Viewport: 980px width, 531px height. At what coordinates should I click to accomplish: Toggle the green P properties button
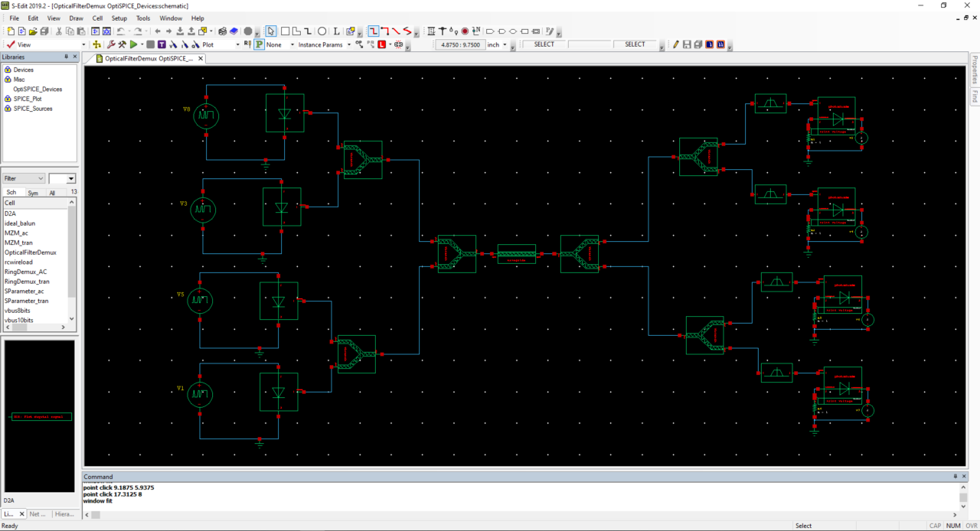(259, 45)
